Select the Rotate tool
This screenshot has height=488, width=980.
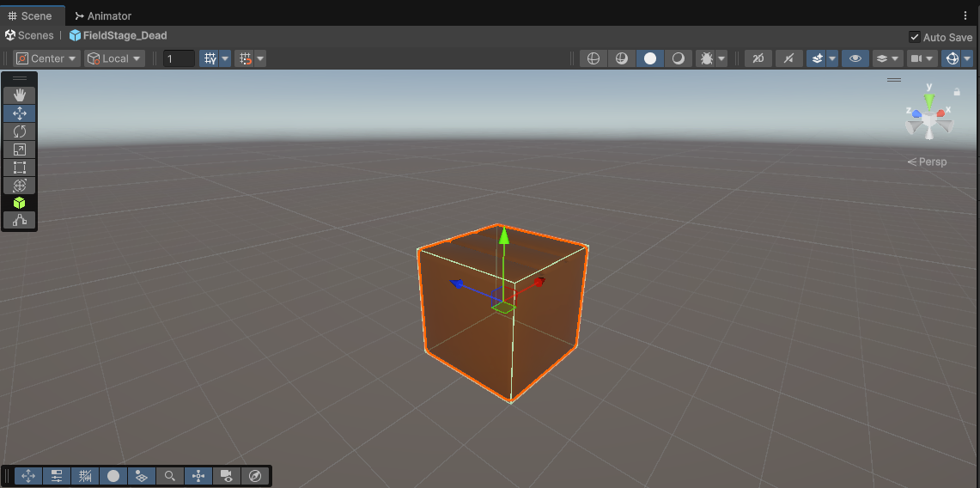[x=19, y=131]
